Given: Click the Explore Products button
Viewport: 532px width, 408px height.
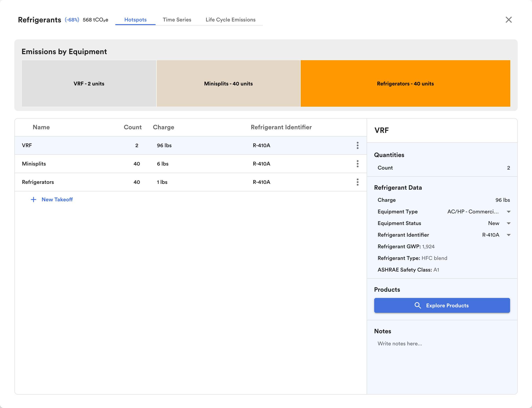Looking at the screenshot, I should click(442, 305).
